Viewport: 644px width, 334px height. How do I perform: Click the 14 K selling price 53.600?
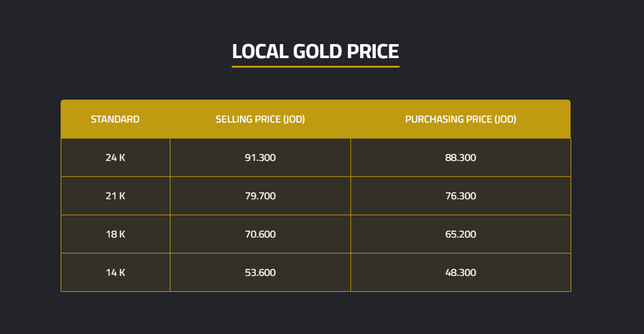coord(260,273)
